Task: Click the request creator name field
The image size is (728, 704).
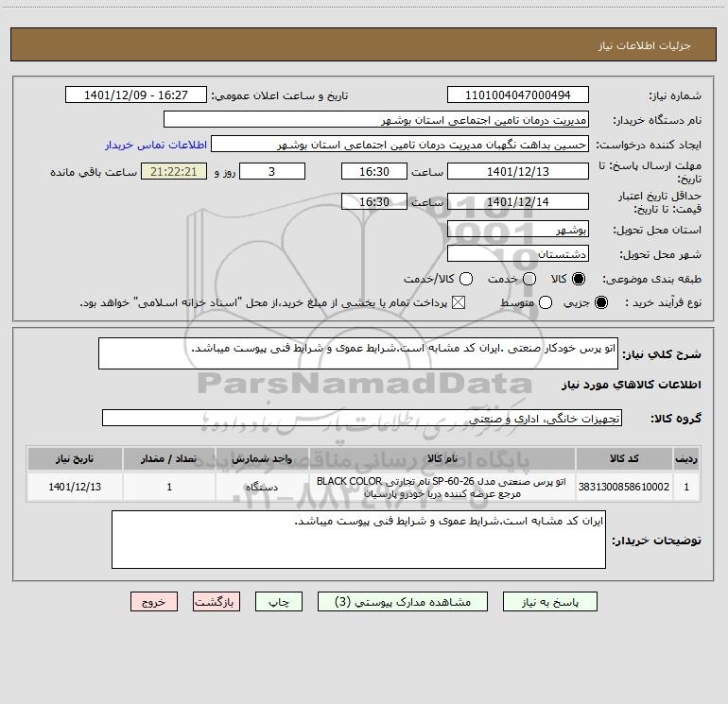Action: (400, 144)
